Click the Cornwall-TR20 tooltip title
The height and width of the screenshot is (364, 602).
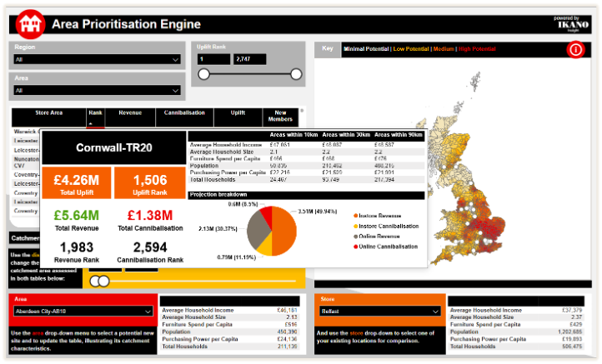114,147
